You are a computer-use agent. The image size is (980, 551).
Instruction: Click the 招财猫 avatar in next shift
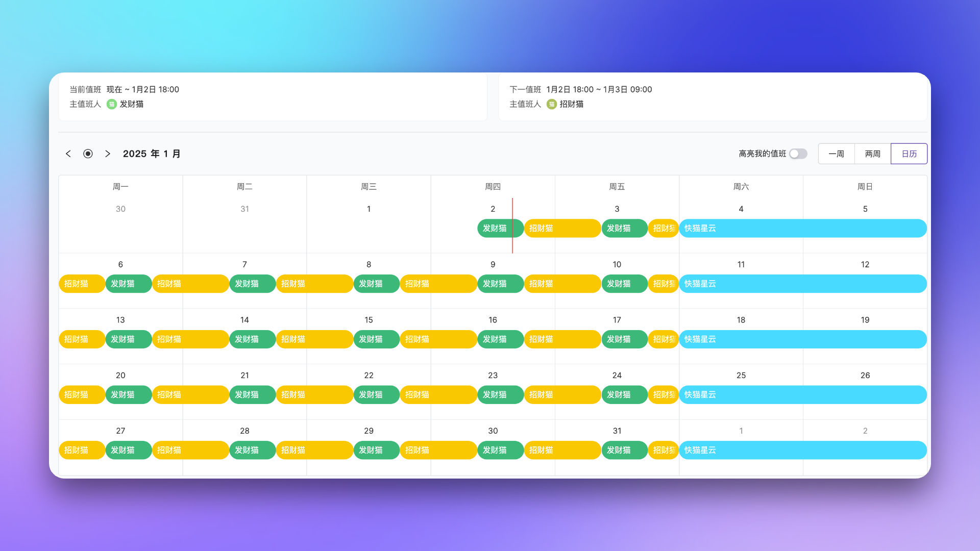[552, 104]
